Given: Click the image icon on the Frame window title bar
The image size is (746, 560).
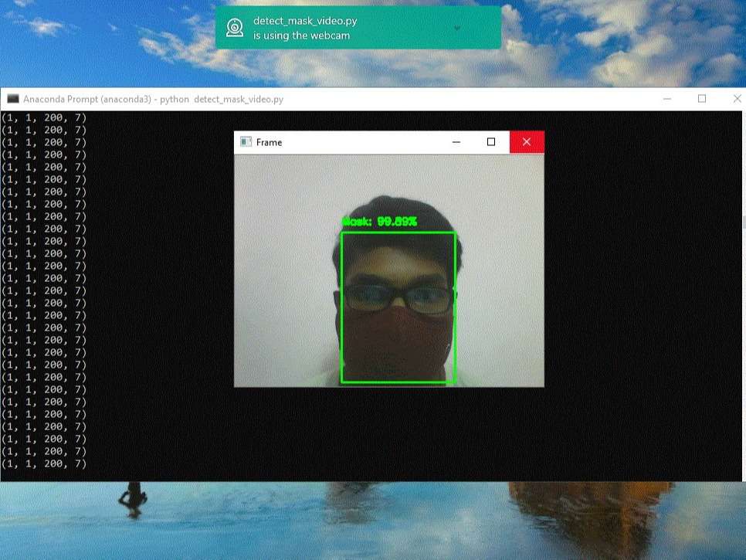Looking at the screenshot, I should point(246,142).
